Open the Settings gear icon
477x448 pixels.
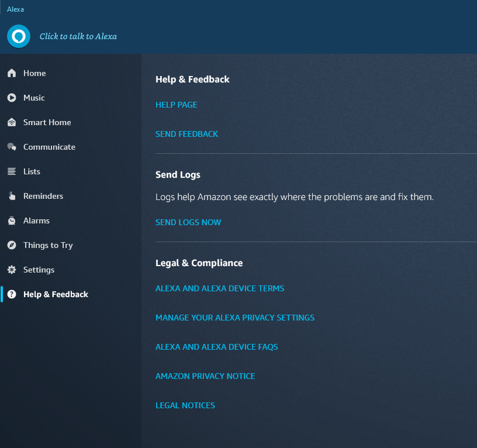point(12,270)
